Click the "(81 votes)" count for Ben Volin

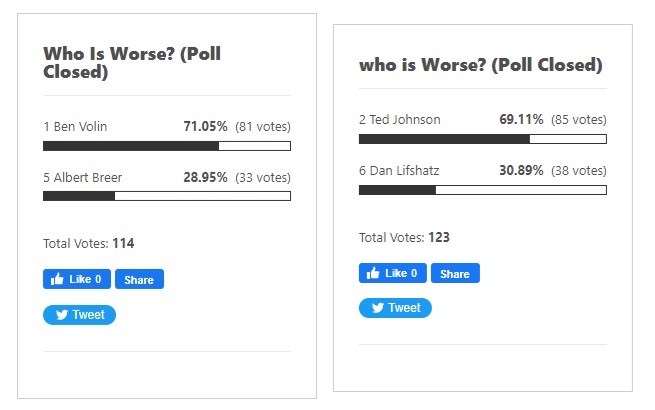pyautogui.click(x=262, y=127)
